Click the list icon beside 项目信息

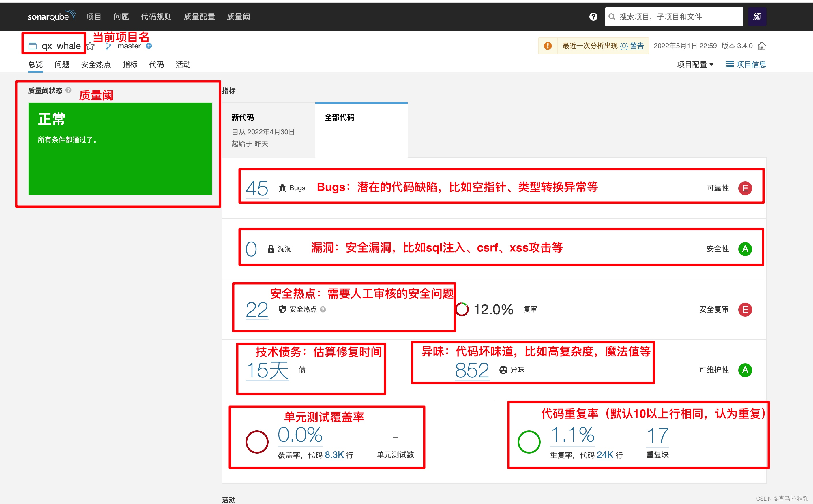pyautogui.click(x=729, y=64)
